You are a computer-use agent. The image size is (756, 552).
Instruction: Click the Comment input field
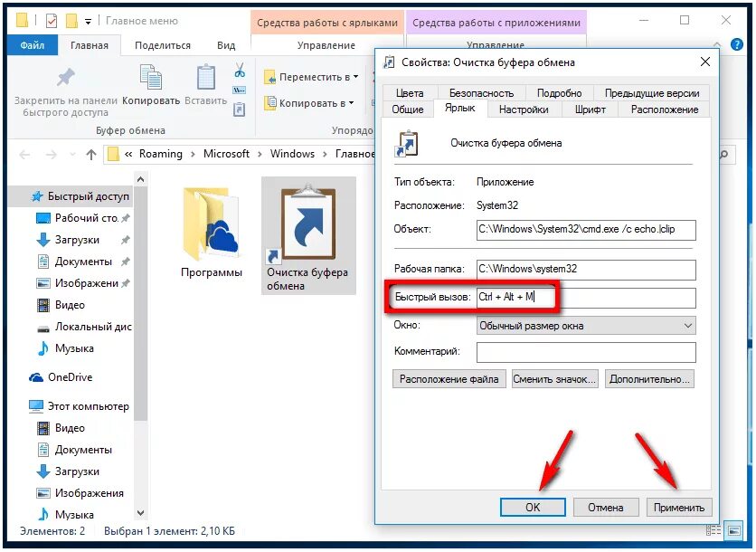(x=586, y=352)
